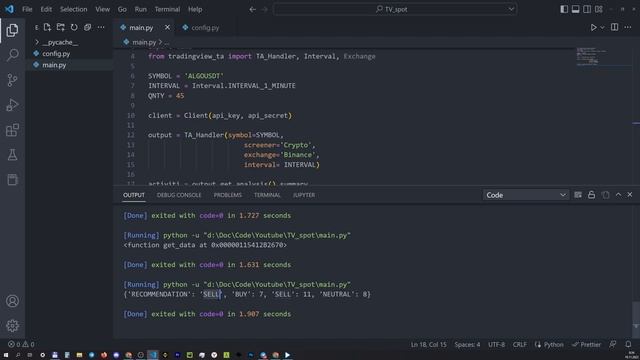
Task: Switch to the Debug Console tab
Action: click(x=179, y=195)
